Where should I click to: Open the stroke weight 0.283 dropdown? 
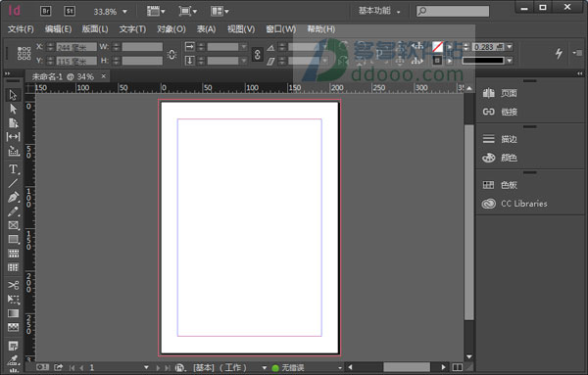[510, 47]
